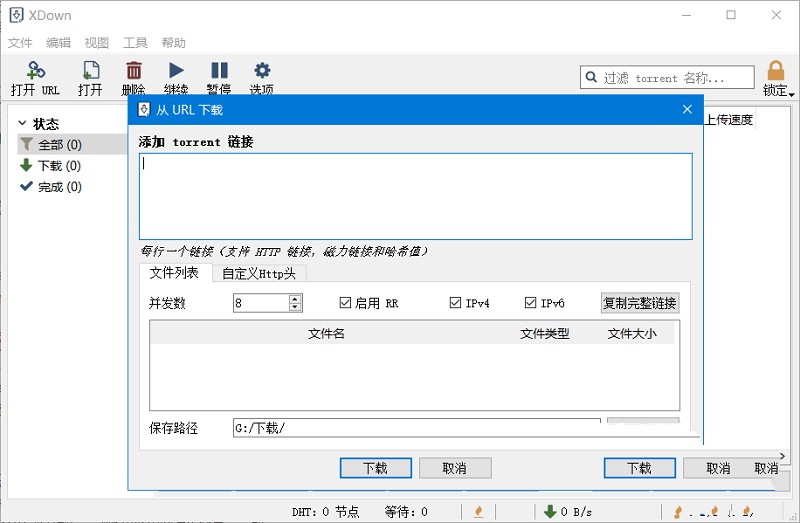Click the 复制完整链接 button

tap(640, 303)
